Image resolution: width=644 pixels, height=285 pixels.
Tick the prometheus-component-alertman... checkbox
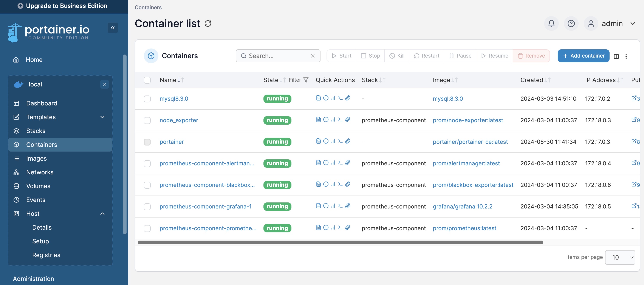point(147,164)
